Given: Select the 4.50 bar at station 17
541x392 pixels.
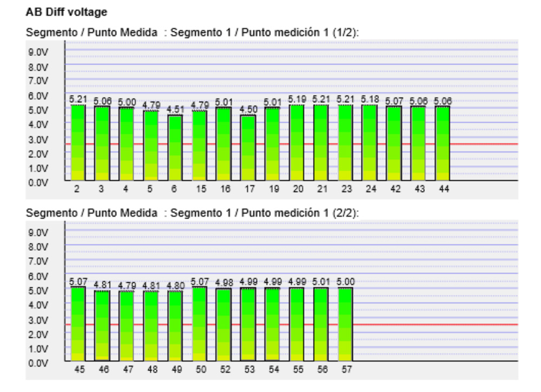Looking at the screenshot, I should (248, 148).
